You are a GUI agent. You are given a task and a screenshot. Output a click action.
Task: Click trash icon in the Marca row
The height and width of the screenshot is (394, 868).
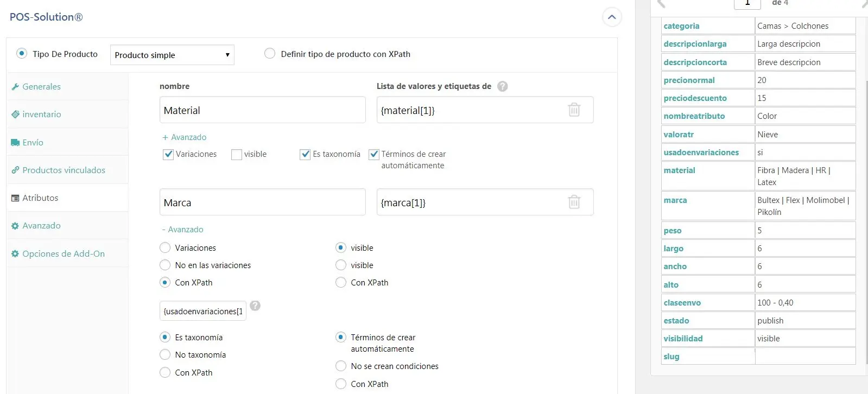click(574, 202)
